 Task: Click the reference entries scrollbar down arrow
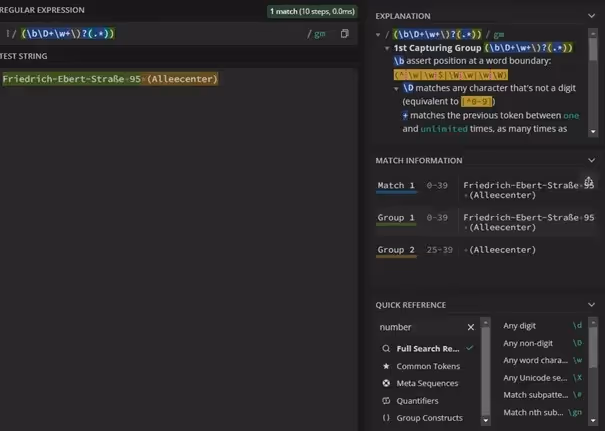593,420
